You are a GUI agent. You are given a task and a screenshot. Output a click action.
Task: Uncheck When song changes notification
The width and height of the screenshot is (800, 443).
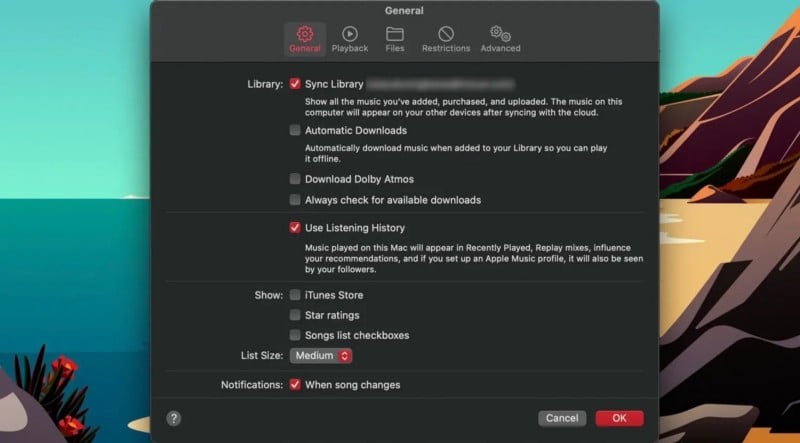coord(295,384)
